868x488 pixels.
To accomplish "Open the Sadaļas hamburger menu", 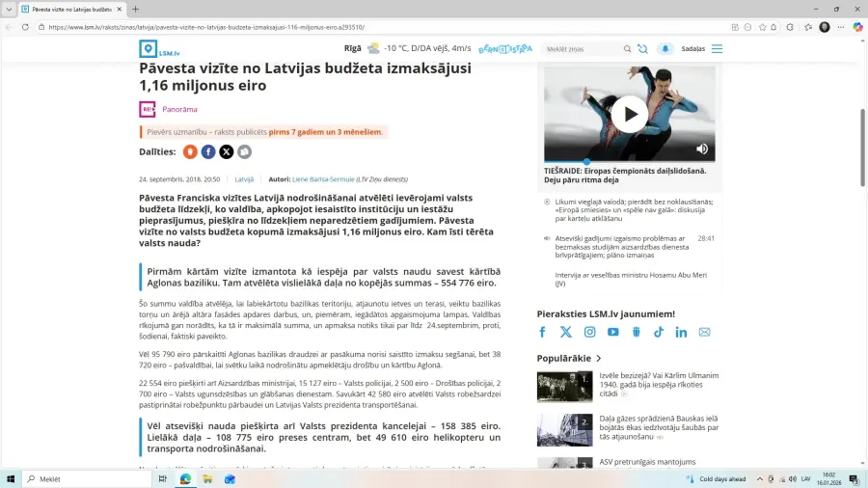I will click(716, 49).
